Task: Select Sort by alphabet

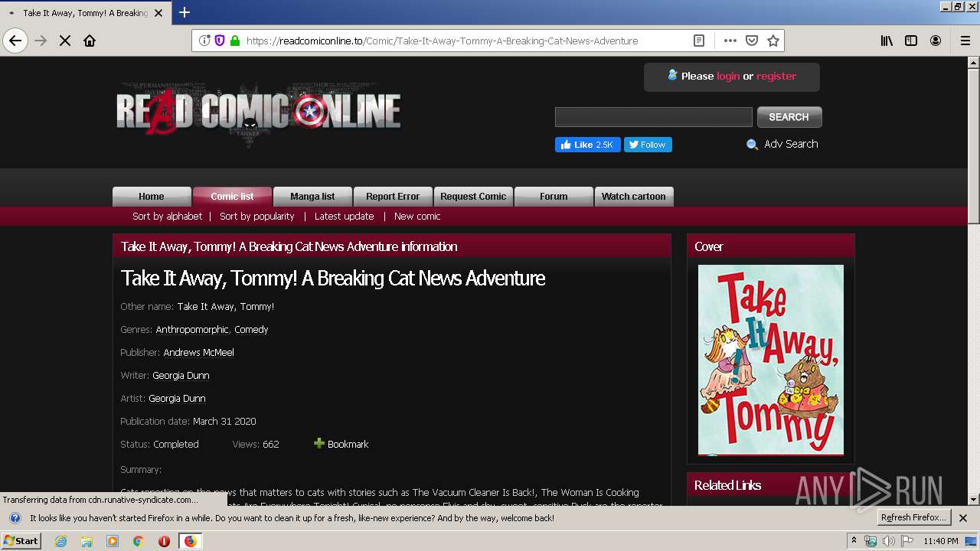Action: (168, 217)
